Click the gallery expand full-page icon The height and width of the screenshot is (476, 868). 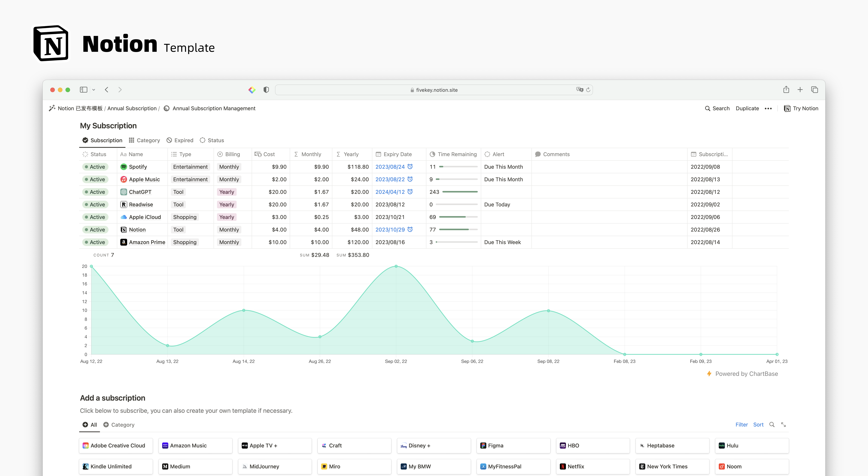(x=783, y=425)
